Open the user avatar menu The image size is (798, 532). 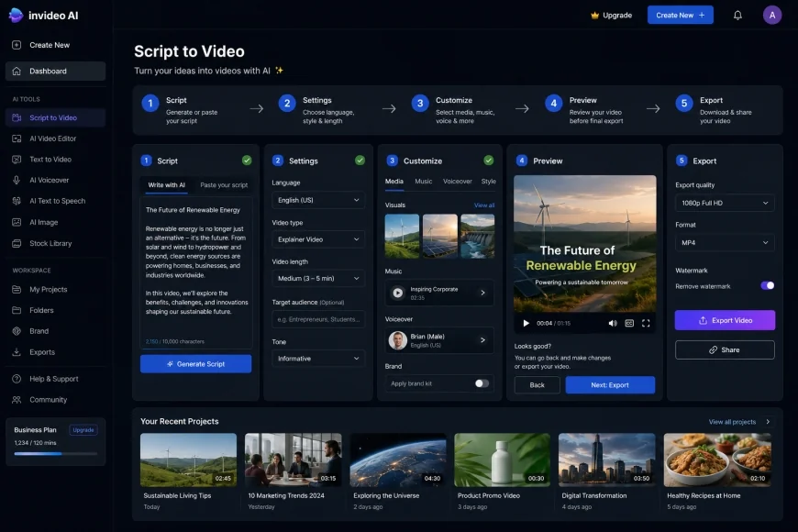(x=772, y=16)
